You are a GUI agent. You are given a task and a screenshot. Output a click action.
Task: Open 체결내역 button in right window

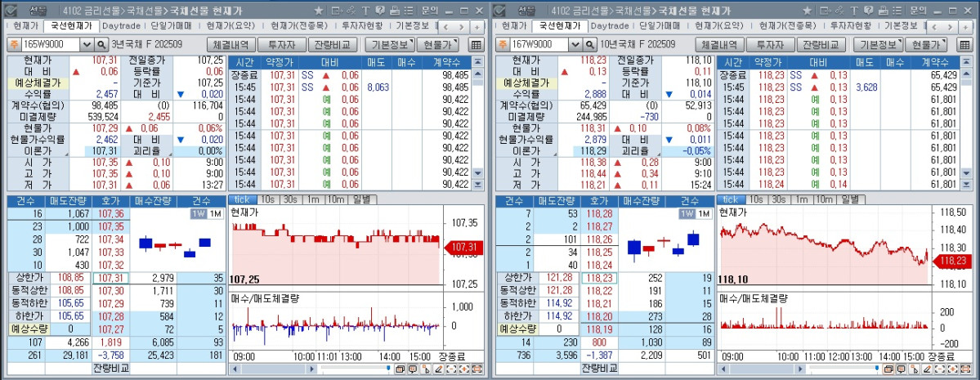[x=719, y=45]
